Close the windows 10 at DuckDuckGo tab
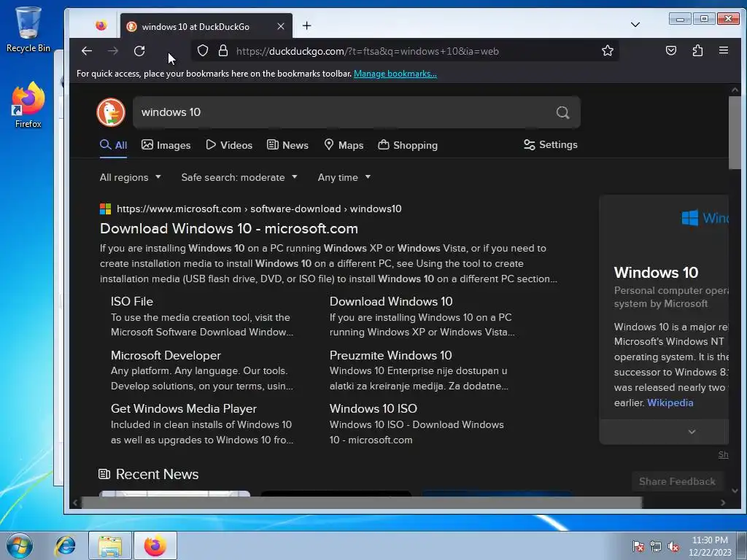 (x=281, y=26)
